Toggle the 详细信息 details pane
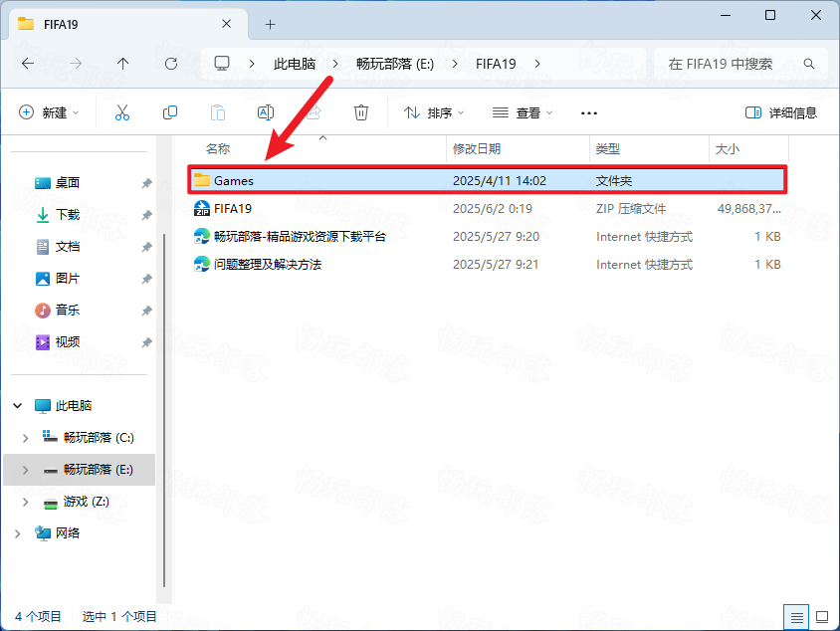 pos(781,112)
